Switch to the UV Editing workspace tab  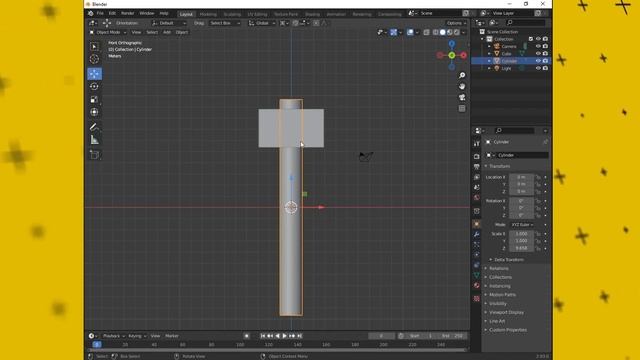tap(257, 14)
